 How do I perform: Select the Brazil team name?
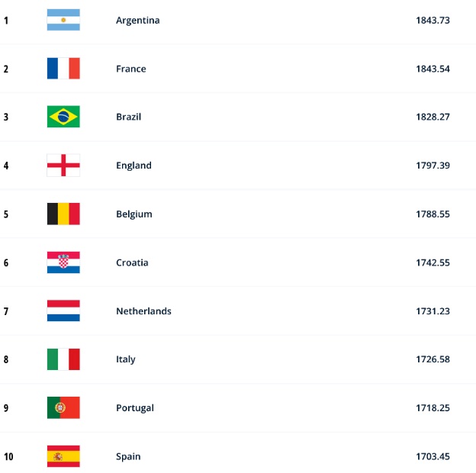(129, 117)
